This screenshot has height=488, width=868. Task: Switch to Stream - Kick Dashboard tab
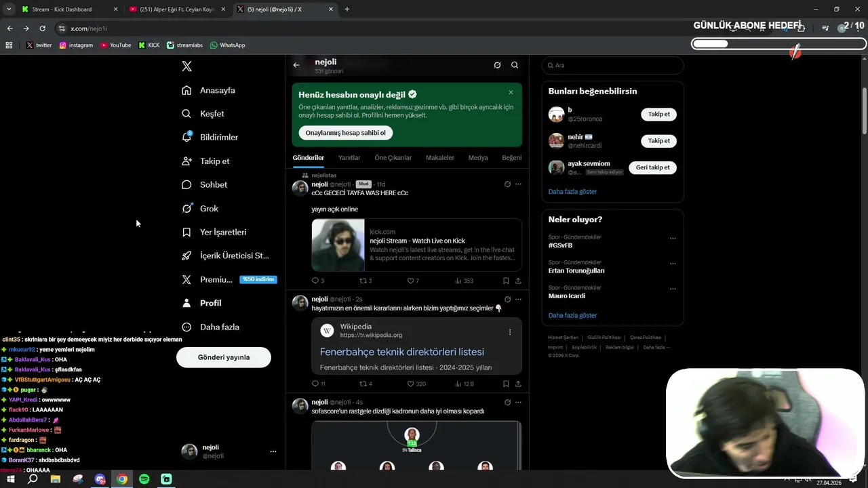(x=68, y=9)
